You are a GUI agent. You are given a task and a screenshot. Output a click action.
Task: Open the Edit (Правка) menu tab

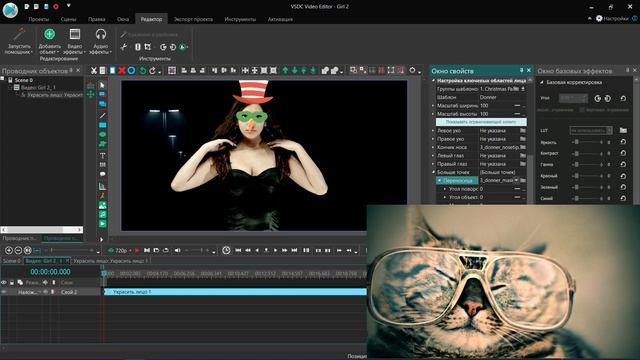point(96,19)
